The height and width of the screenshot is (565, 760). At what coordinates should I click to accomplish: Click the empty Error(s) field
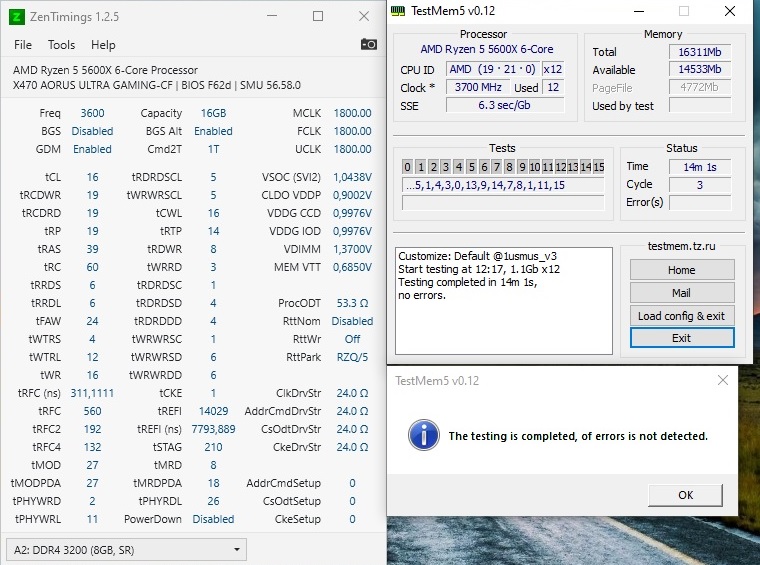(699, 203)
